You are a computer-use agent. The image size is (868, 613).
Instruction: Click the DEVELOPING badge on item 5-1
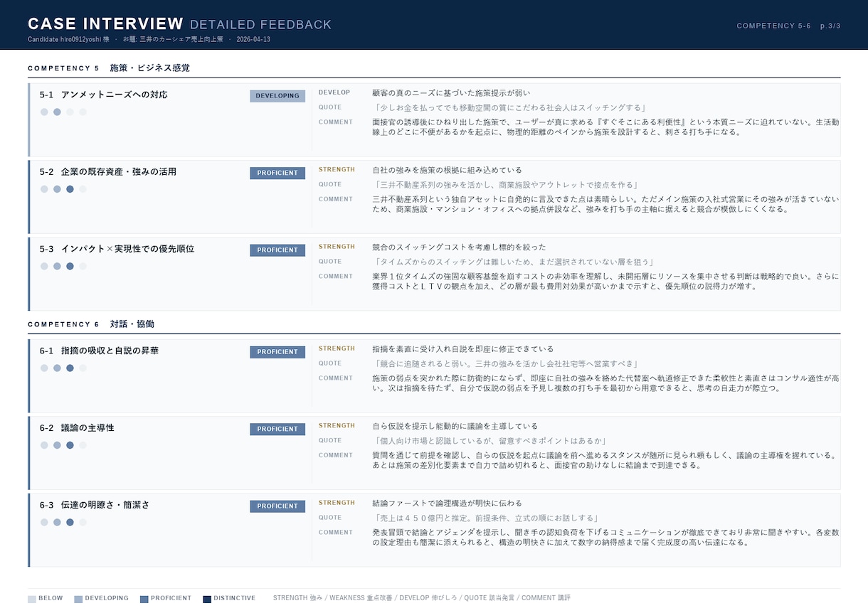click(277, 96)
